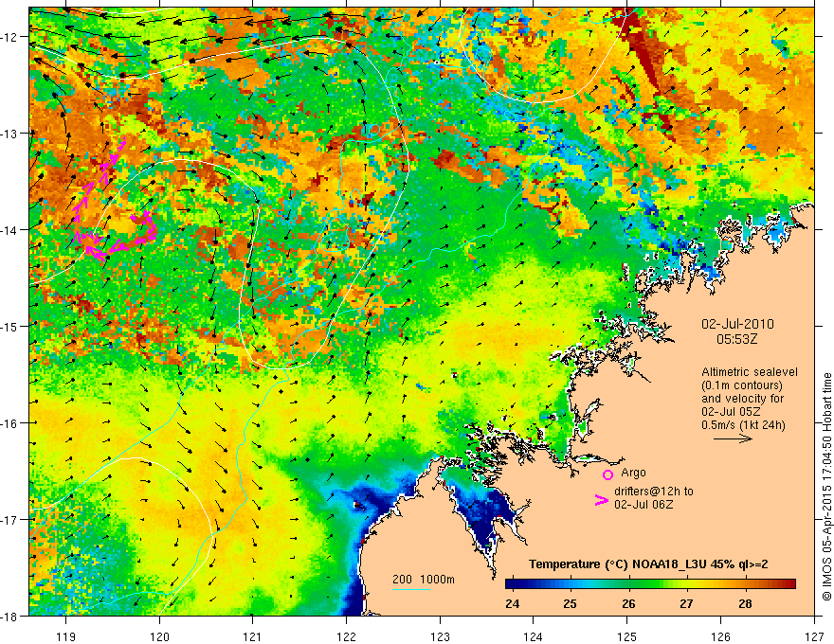
Task: Click the magenta Argo circle legend symbol
Action: tap(607, 474)
